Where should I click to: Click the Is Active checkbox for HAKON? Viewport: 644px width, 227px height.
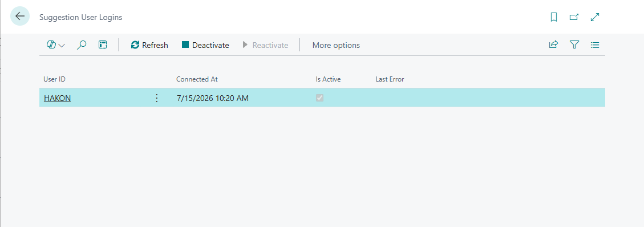point(319,98)
